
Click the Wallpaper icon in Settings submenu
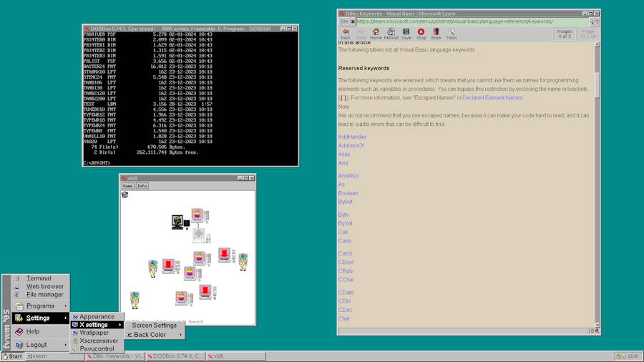[x=75, y=333]
